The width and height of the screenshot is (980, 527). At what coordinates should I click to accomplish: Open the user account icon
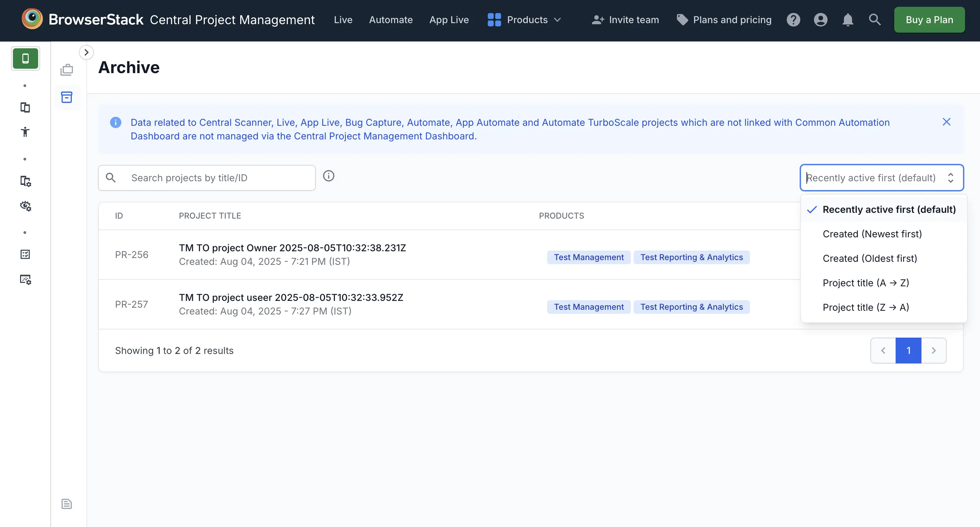point(820,19)
